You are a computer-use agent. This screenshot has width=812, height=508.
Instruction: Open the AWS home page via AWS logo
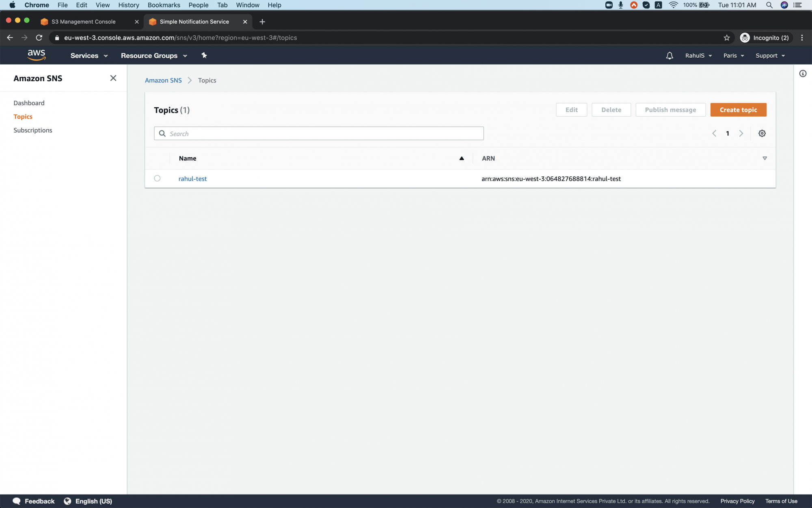pyautogui.click(x=37, y=55)
